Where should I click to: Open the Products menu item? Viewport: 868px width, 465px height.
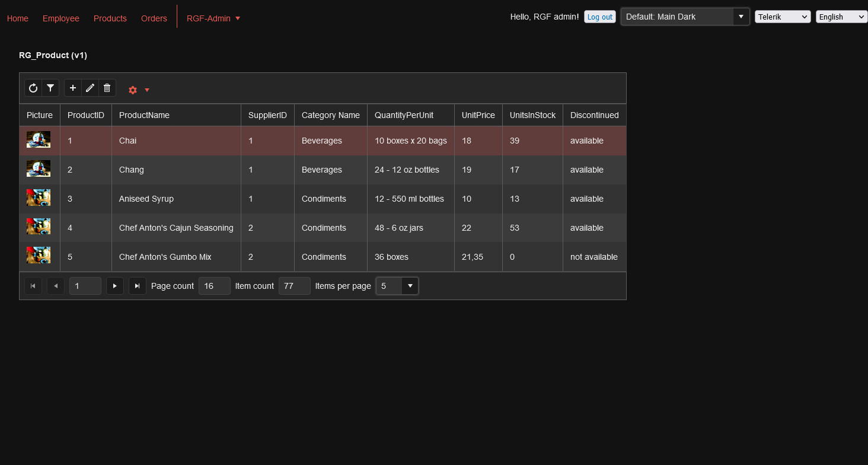coord(110,18)
